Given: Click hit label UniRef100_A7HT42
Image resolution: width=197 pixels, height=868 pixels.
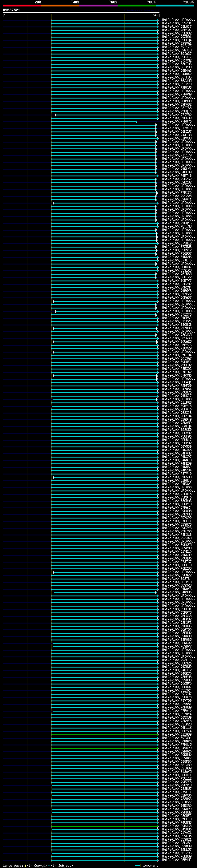Looking at the screenshot, I should (176, 372).
